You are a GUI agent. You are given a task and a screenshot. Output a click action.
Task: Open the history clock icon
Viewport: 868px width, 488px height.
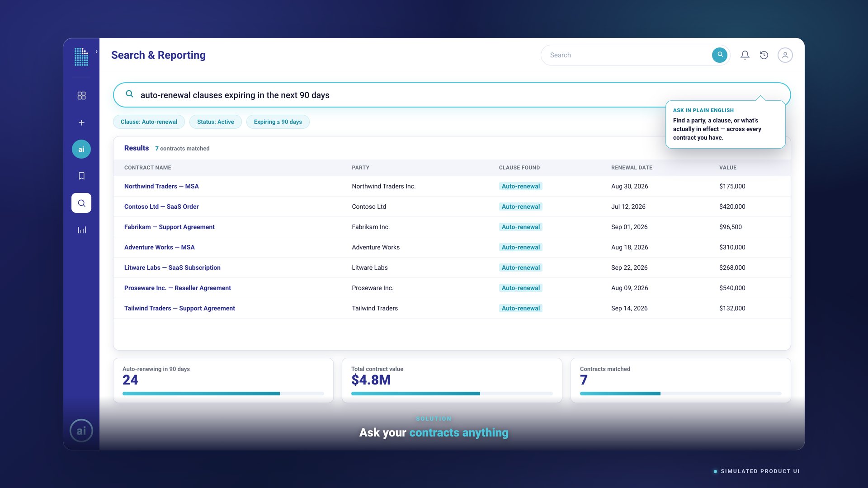[x=764, y=55]
